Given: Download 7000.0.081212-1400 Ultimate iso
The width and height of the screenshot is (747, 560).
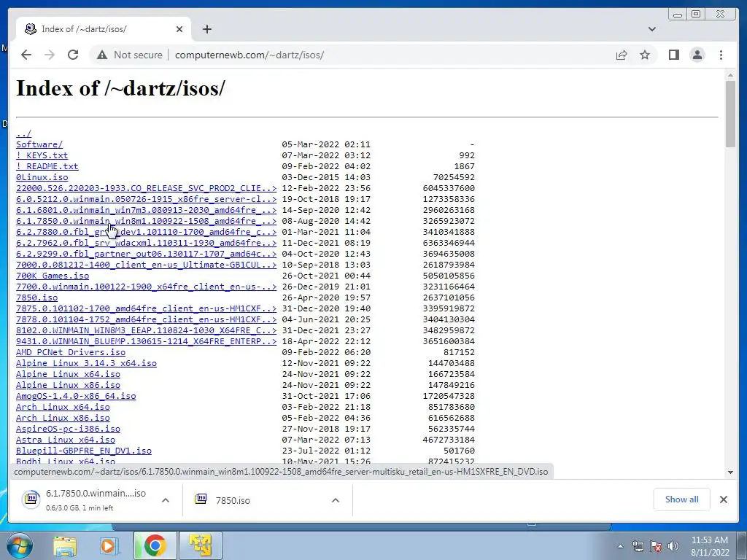Looking at the screenshot, I should (x=146, y=265).
